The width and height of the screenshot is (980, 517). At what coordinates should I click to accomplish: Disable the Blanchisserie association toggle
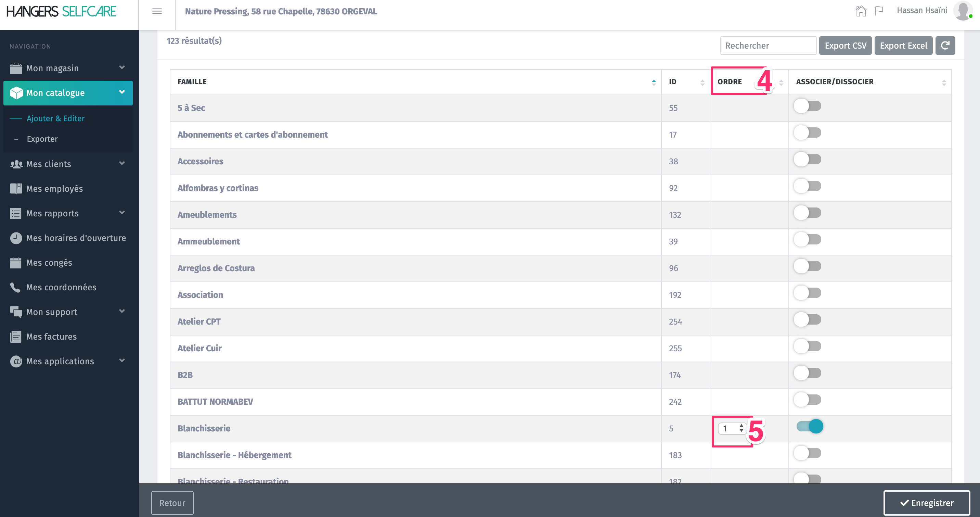(810, 426)
